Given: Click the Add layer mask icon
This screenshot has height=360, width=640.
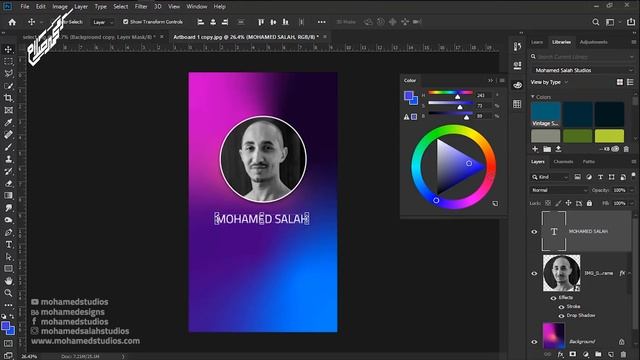Looking at the screenshot, I should (x=573, y=354).
